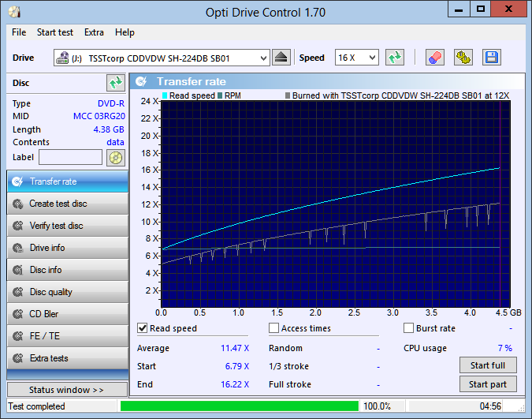Uncheck the Read speed checkbox
Image resolution: width=532 pixels, height=419 pixels.
(143, 328)
